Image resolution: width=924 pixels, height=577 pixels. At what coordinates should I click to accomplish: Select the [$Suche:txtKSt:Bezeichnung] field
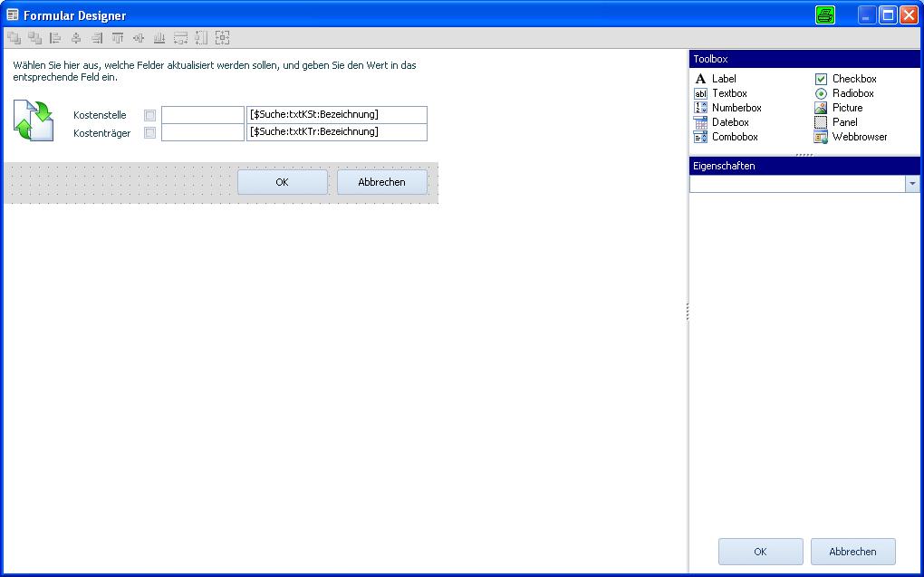[x=337, y=115]
